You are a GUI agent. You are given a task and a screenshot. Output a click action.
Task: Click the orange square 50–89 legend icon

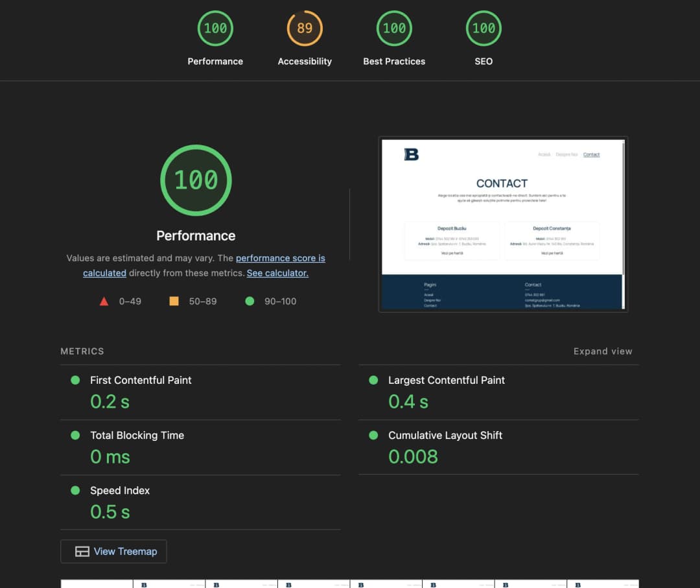[x=174, y=301]
